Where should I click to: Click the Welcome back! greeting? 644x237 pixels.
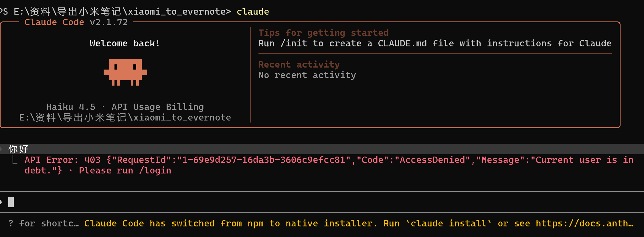(125, 44)
